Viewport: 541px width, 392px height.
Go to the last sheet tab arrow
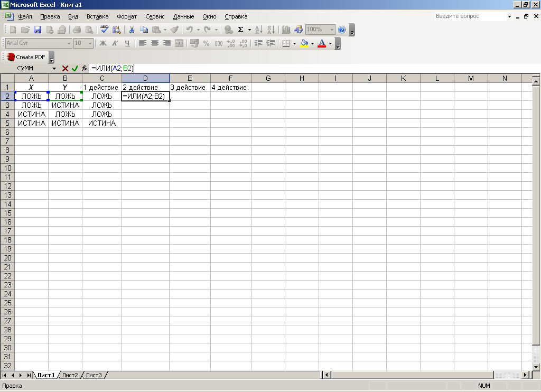[29, 375]
